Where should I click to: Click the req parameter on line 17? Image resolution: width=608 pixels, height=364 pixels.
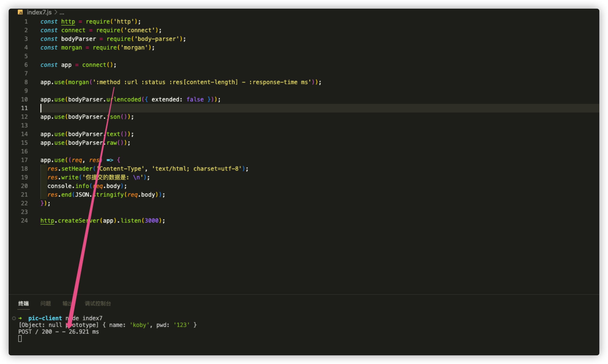pos(77,160)
